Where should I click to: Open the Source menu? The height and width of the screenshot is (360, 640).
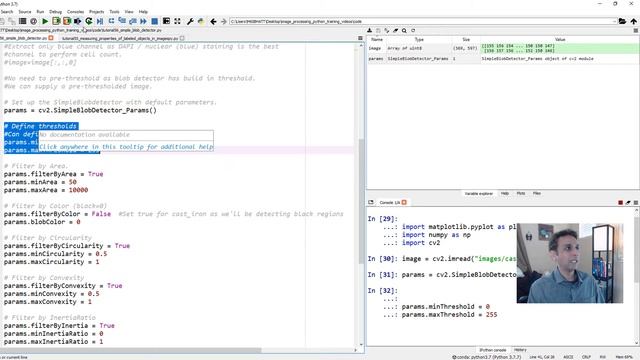(x=24, y=12)
